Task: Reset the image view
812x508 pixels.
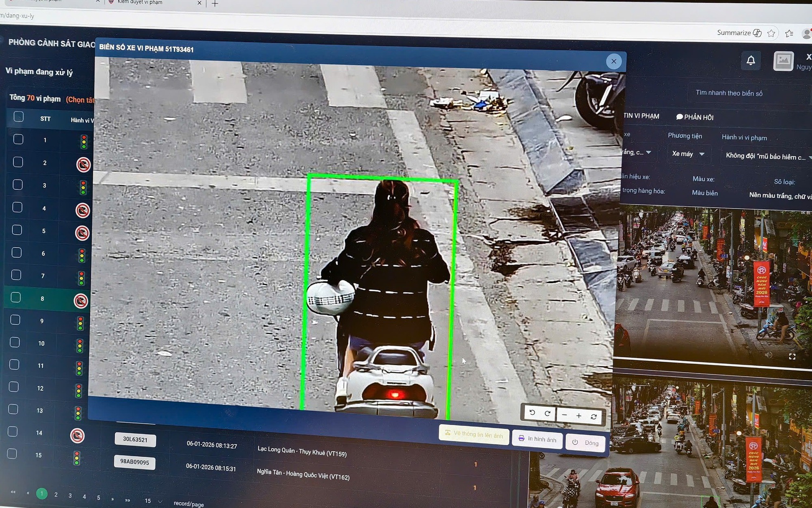Action: (x=594, y=416)
